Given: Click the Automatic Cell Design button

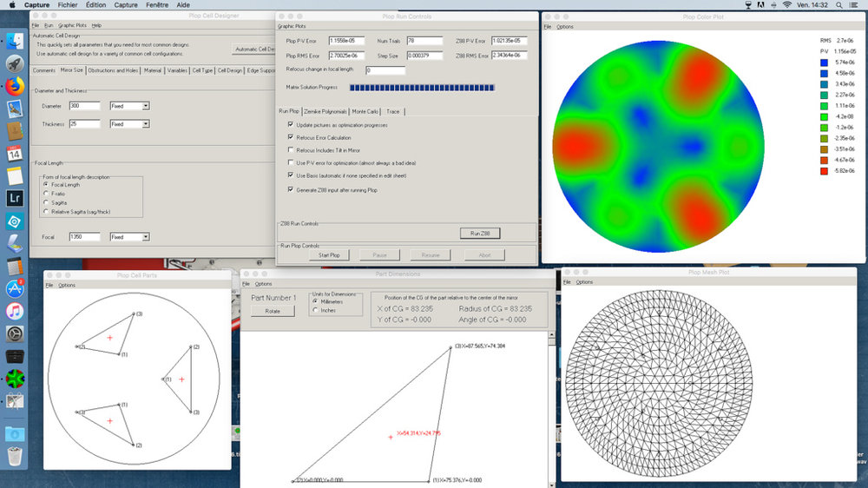Looking at the screenshot, I should [x=254, y=49].
